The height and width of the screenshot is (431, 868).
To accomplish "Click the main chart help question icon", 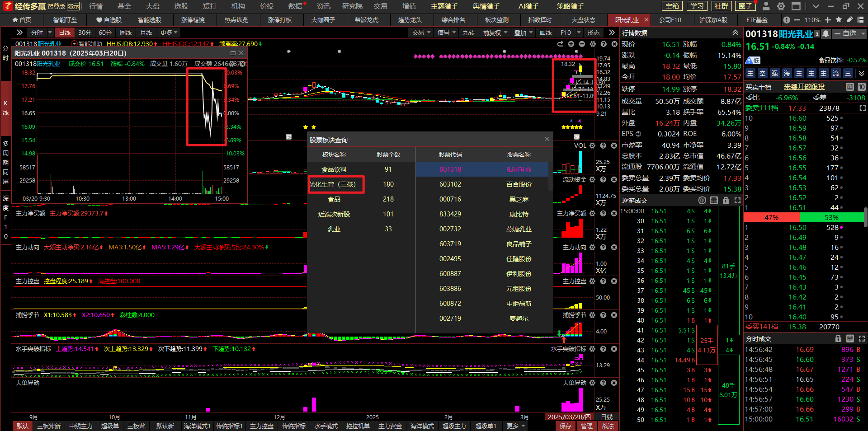I will point(604,44).
